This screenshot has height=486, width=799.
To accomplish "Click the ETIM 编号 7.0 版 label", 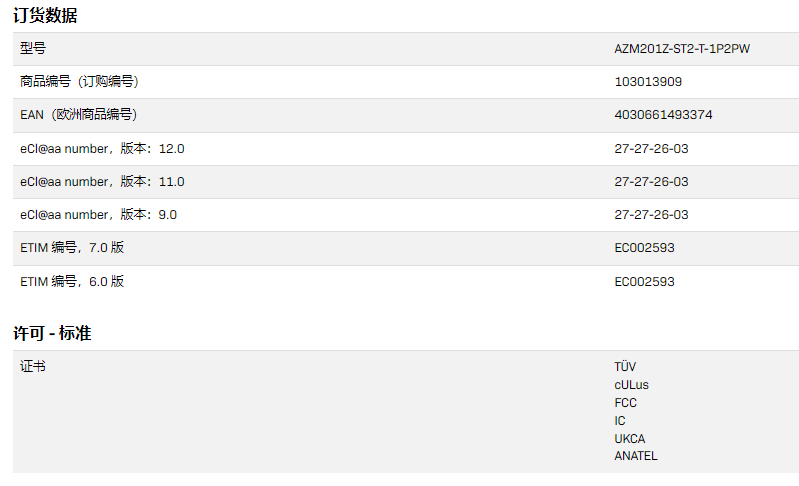I will 72,248.
